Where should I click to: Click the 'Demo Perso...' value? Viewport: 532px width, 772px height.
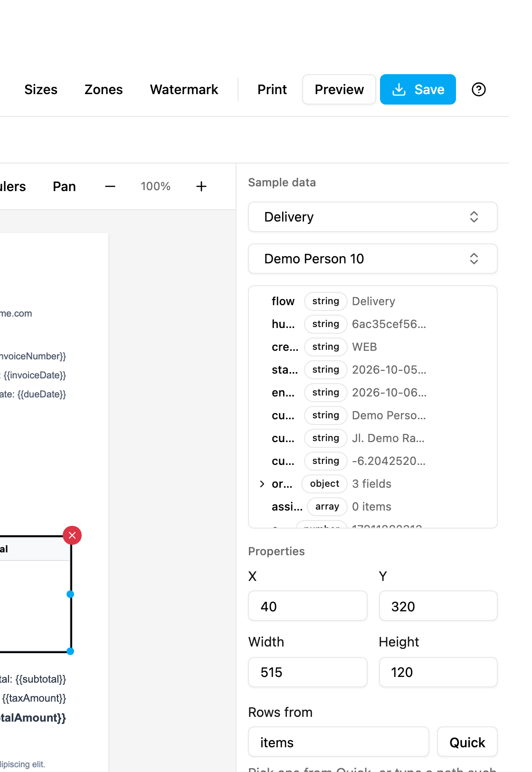[x=389, y=415]
